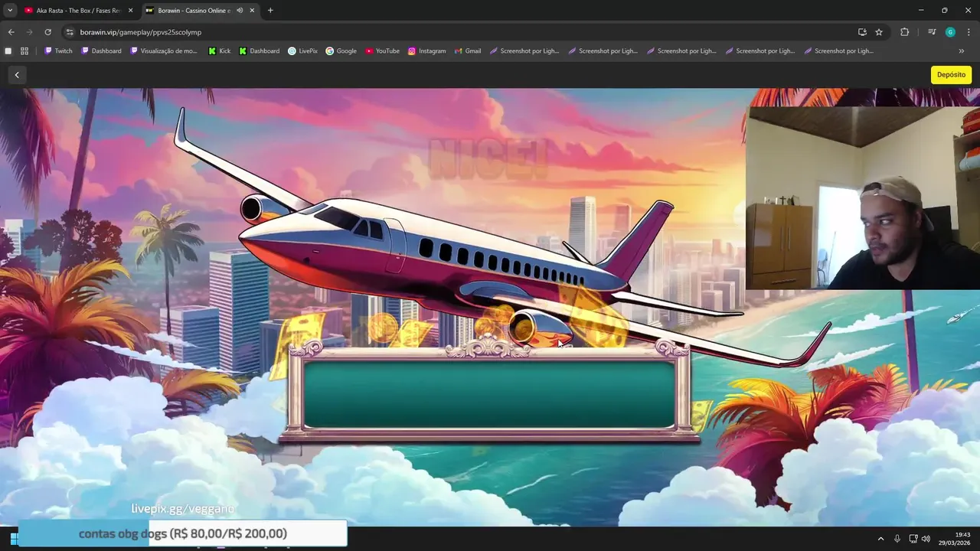The height and width of the screenshot is (551, 980).
Task: Open the Kick Dashboard bookmark
Action: [260, 51]
